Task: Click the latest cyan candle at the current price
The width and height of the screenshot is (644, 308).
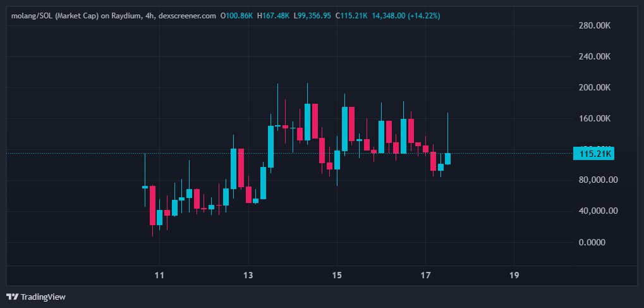Action: pos(447,159)
